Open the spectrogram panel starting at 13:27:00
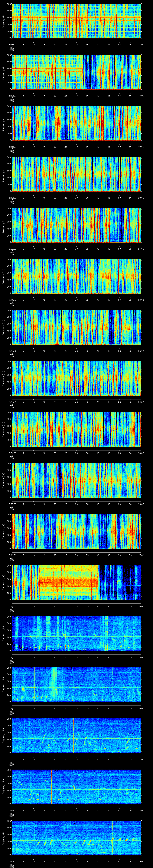The height and width of the screenshot is (868, 153). tap(77, 582)
